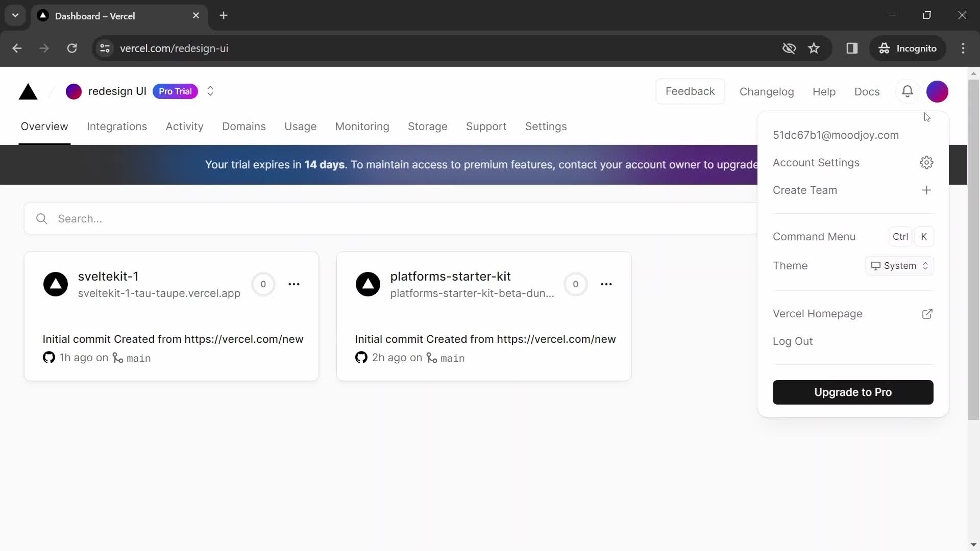Select Command Menu entry
Image resolution: width=980 pixels, height=551 pixels.
point(853,237)
